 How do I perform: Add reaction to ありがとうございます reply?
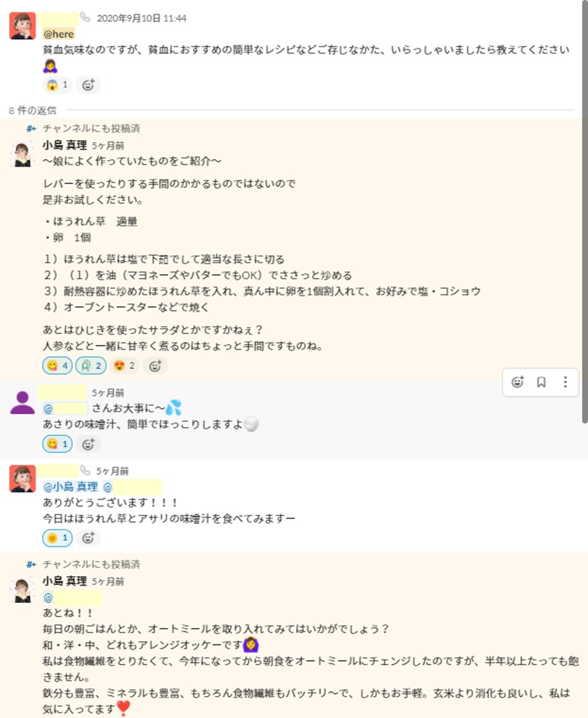[x=88, y=538]
